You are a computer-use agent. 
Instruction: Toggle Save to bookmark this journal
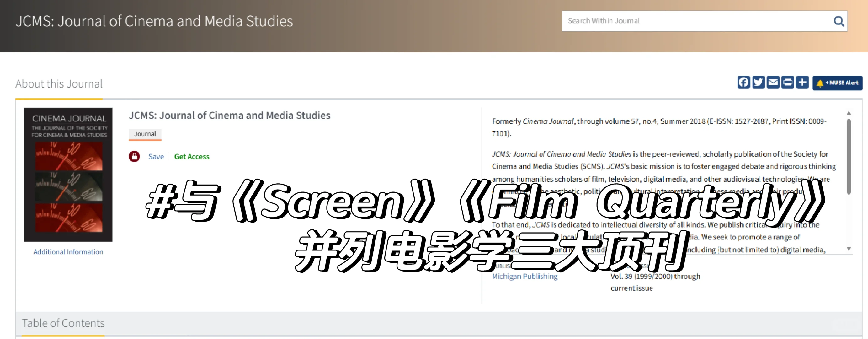click(156, 157)
